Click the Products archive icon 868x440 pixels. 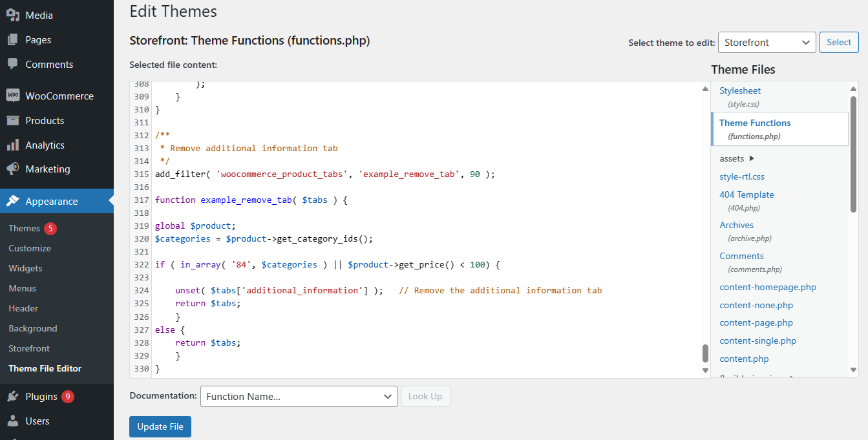pos(12,120)
